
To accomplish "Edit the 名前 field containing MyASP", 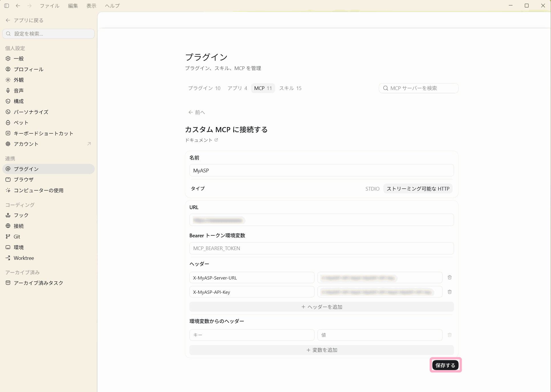I will pos(321,170).
